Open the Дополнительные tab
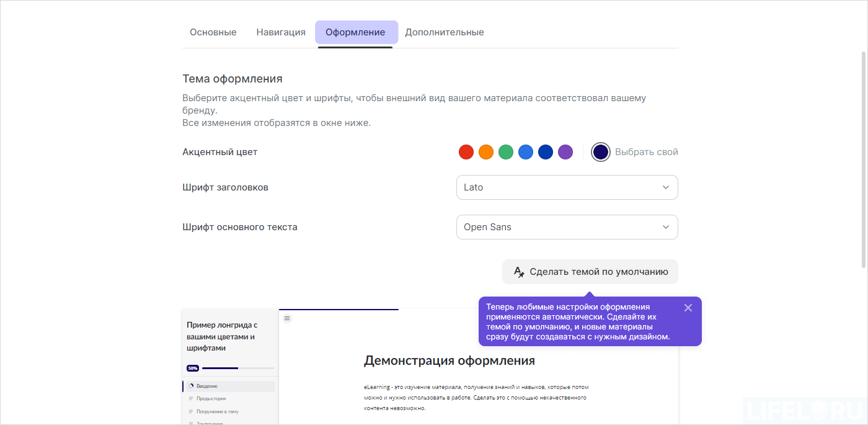The width and height of the screenshot is (868, 425). tap(444, 32)
